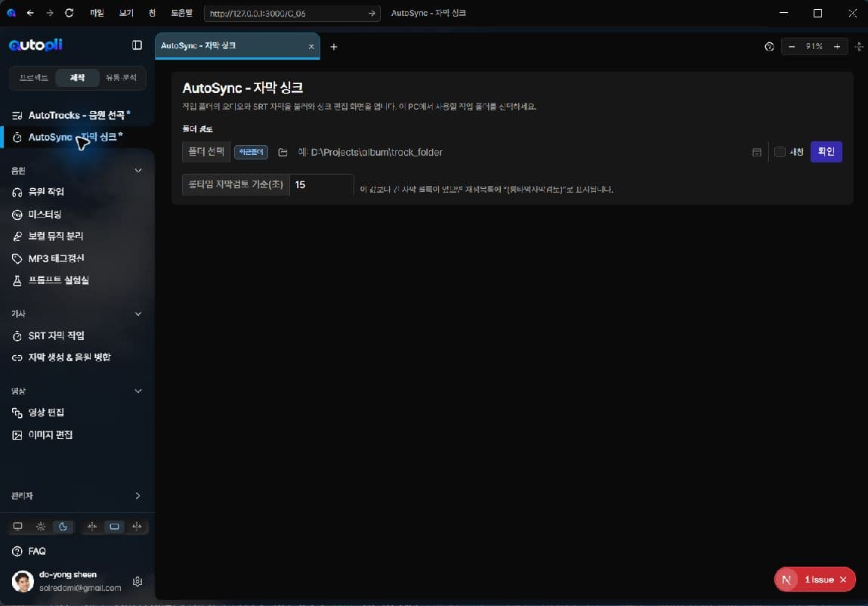Switch to the 유통·분석 sidebar tab
This screenshot has width=868, height=606.
click(121, 78)
